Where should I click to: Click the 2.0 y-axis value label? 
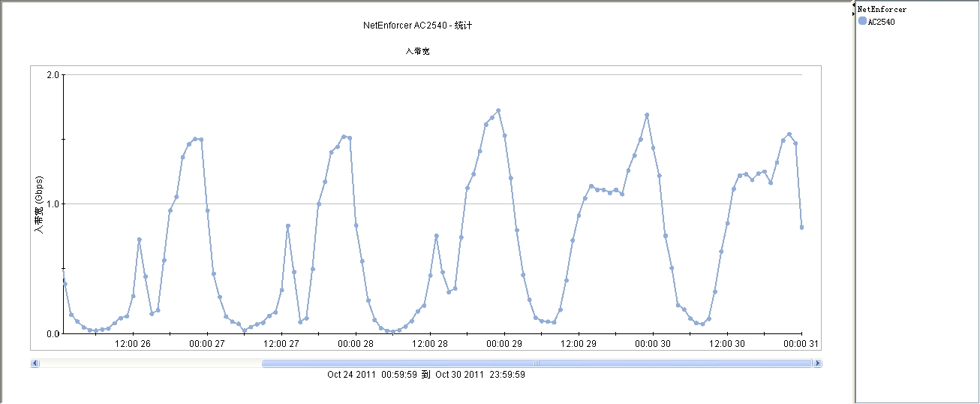pyautogui.click(x=53, y=75)
